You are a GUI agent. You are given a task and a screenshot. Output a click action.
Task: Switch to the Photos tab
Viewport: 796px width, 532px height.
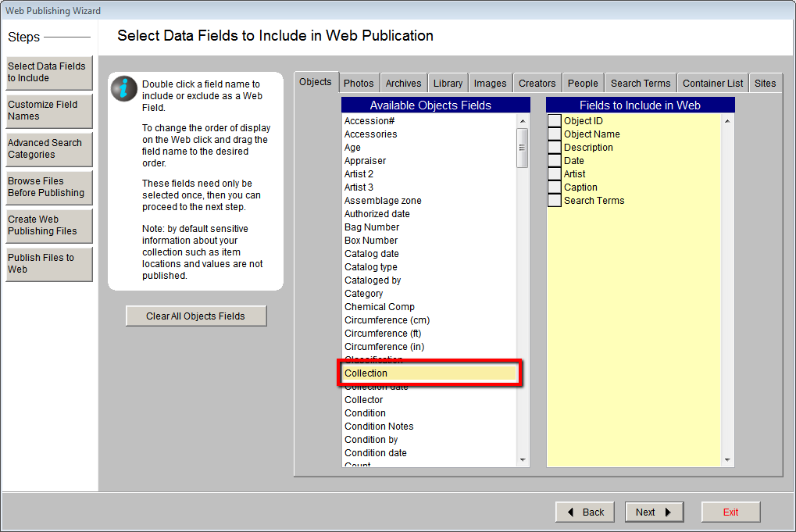pyautogui.click(x=359, y=84)
